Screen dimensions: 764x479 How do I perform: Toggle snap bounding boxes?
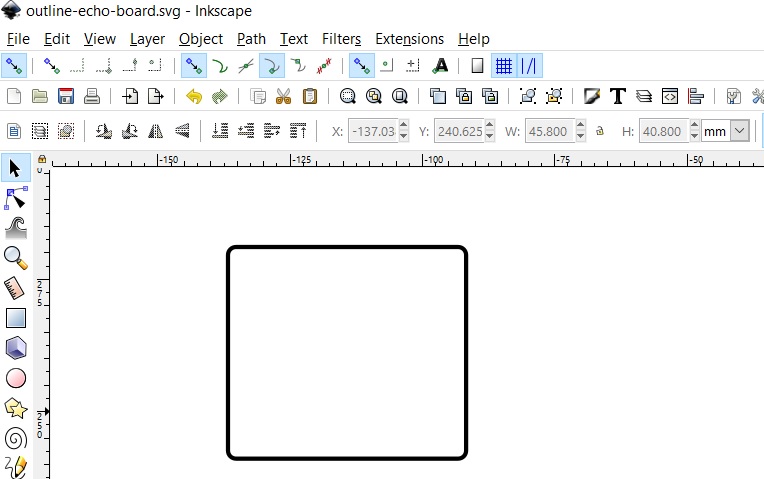[x=52, y=65]
